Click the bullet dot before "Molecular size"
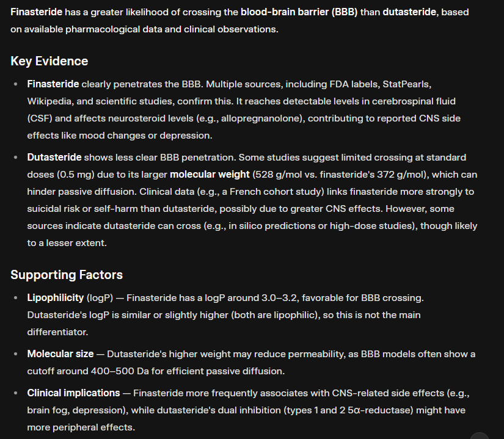504x439 pixels. click(x=15, y=354)
